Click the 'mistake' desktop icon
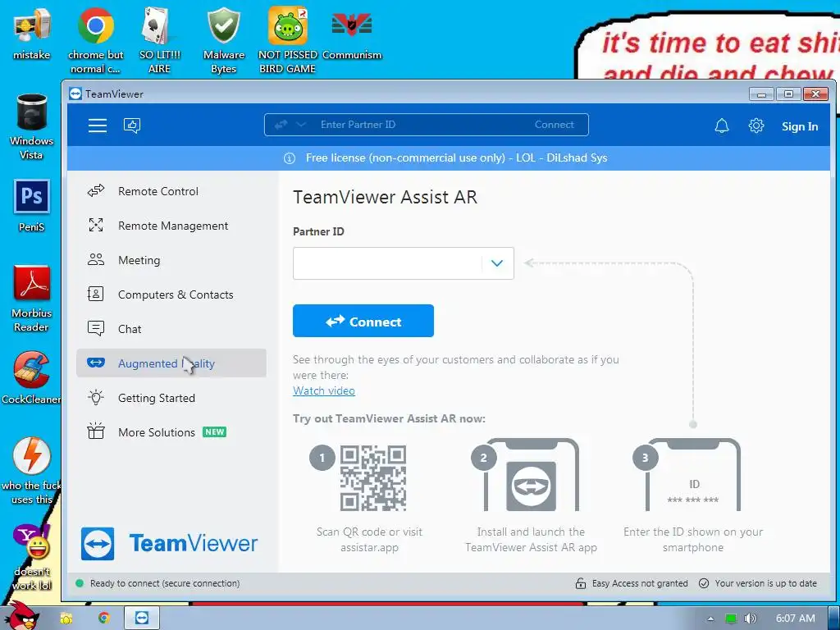Image resolution: width=840 pixels, height=630 pixels. coord(32,33)
